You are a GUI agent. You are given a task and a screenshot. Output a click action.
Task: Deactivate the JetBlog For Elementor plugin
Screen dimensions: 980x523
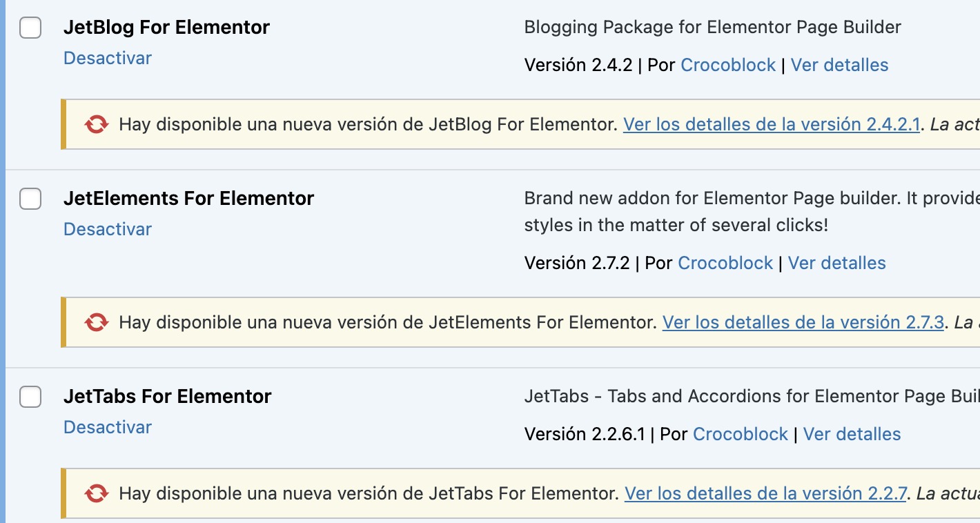107,58
